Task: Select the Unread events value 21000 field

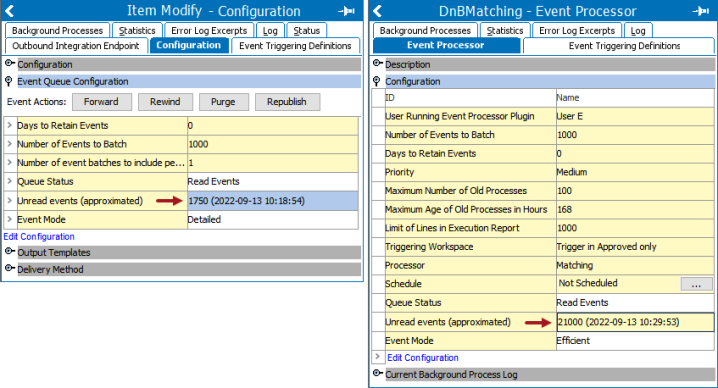Action: [635, 322]
